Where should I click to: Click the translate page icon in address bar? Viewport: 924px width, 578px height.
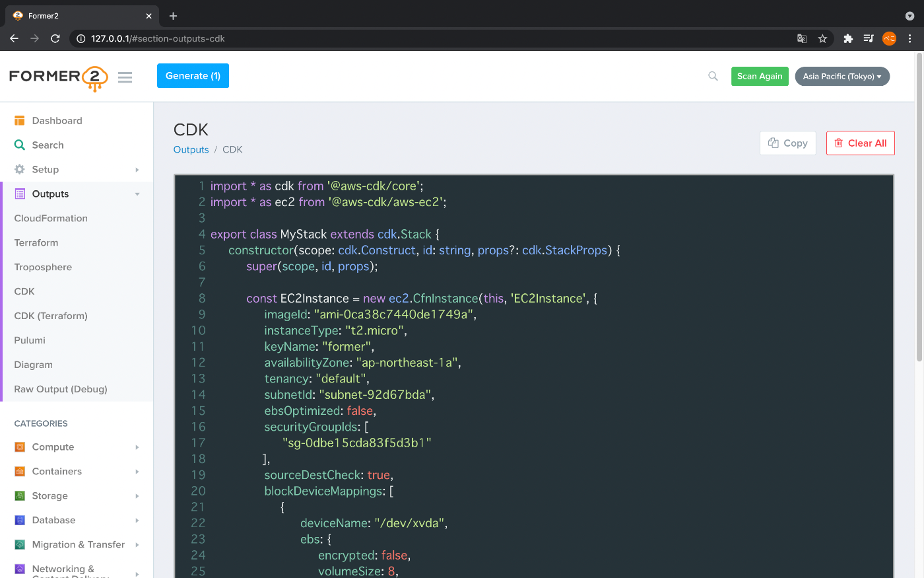pyautogui.click(x=802, y=38)
